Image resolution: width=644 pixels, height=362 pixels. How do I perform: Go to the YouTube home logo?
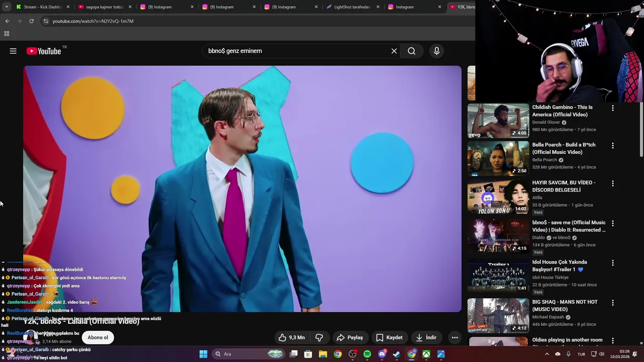(44, 51)
